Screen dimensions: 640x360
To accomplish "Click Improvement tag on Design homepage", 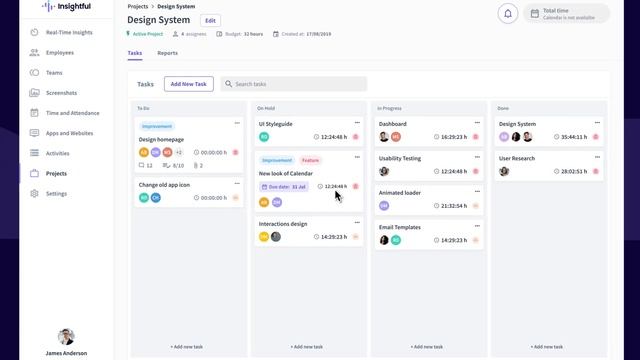I will click(x=157, y=126).
